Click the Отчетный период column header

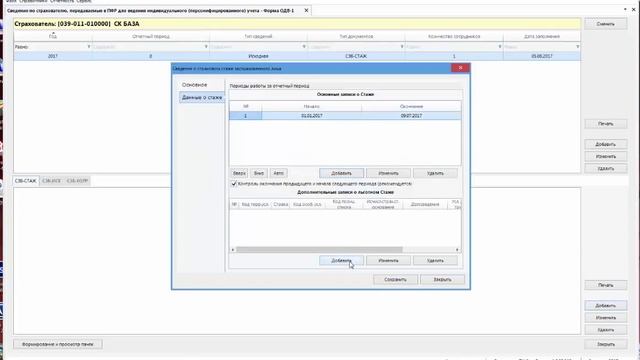[x=151, y=36]
